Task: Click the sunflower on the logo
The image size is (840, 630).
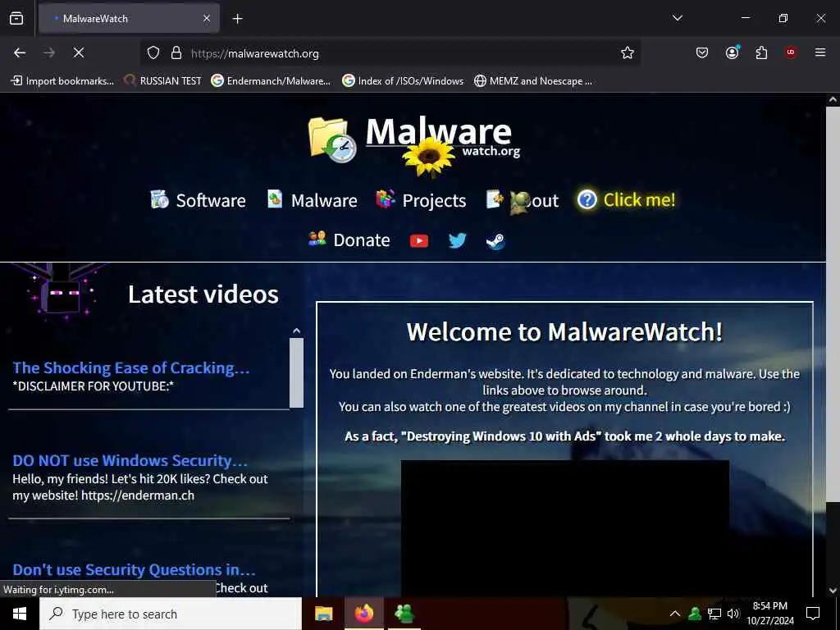Action: tap(428, 156)
